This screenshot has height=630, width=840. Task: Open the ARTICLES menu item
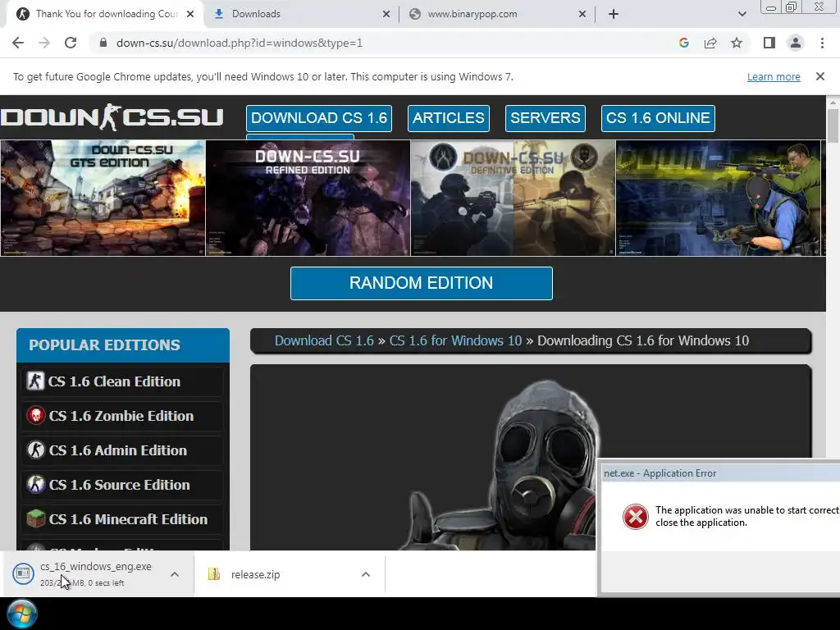[449, 118]
